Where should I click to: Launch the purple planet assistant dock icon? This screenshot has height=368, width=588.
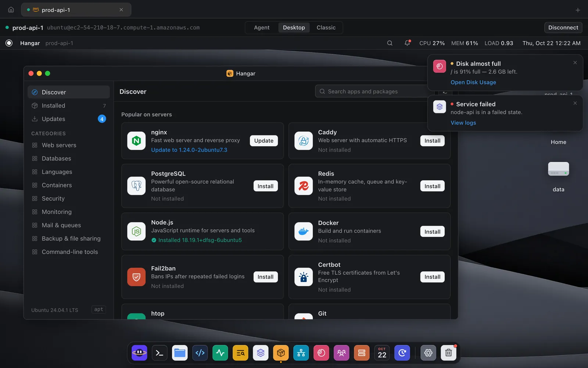139,353
